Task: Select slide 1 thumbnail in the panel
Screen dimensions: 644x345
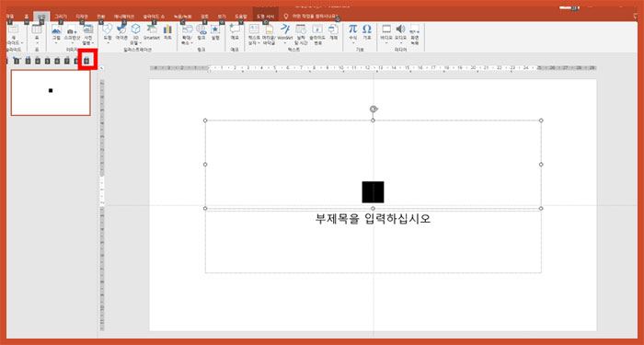Action: tap(51, 92)
